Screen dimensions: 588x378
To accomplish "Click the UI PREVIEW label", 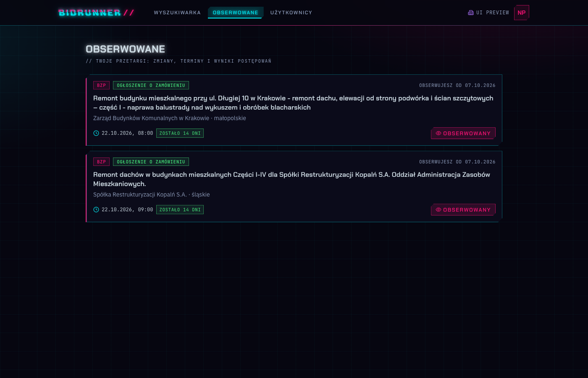I will [493, 13].
